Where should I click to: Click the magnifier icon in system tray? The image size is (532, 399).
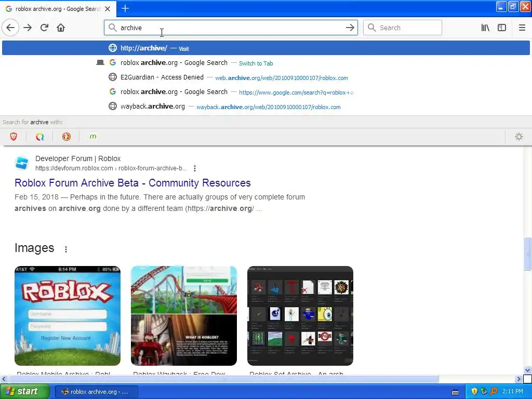click(x=494, y=392)
